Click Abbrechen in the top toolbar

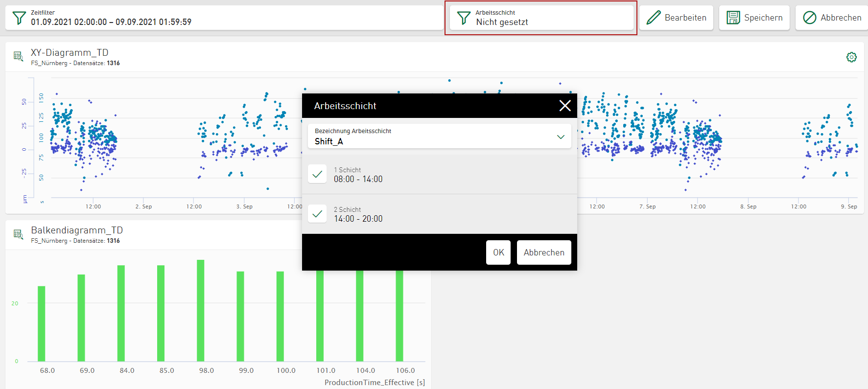[x=832, y=18]
